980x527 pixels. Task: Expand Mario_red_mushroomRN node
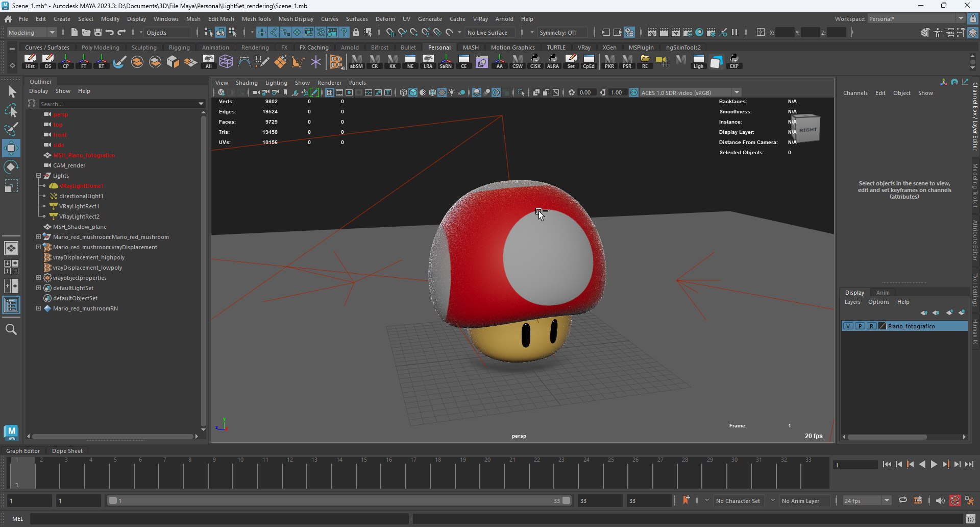[x=38, y=308]
